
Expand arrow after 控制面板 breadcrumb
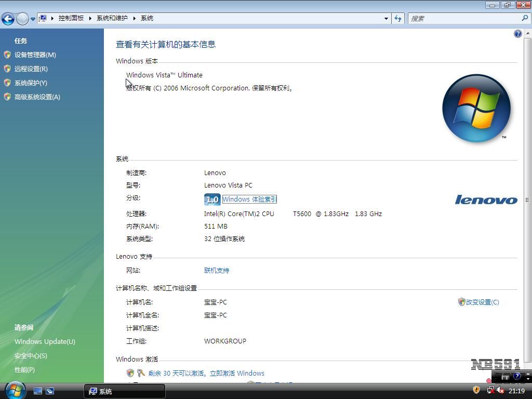90,18
